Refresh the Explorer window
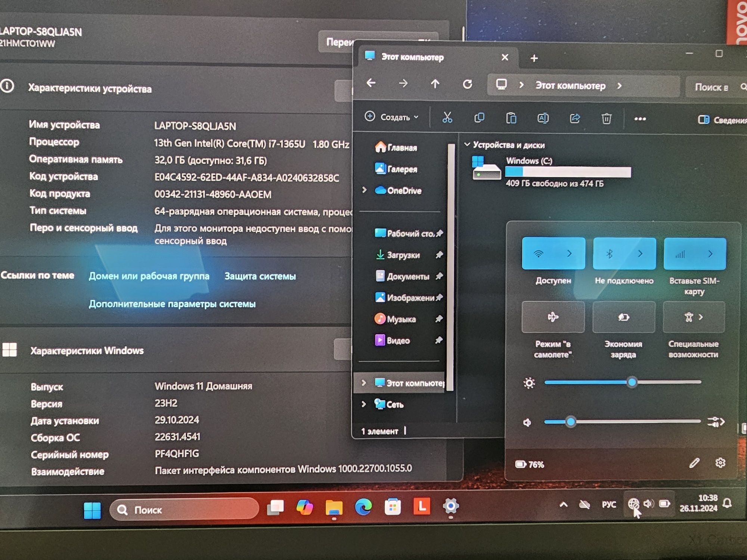The image size is (747, 560). [467, 84]
